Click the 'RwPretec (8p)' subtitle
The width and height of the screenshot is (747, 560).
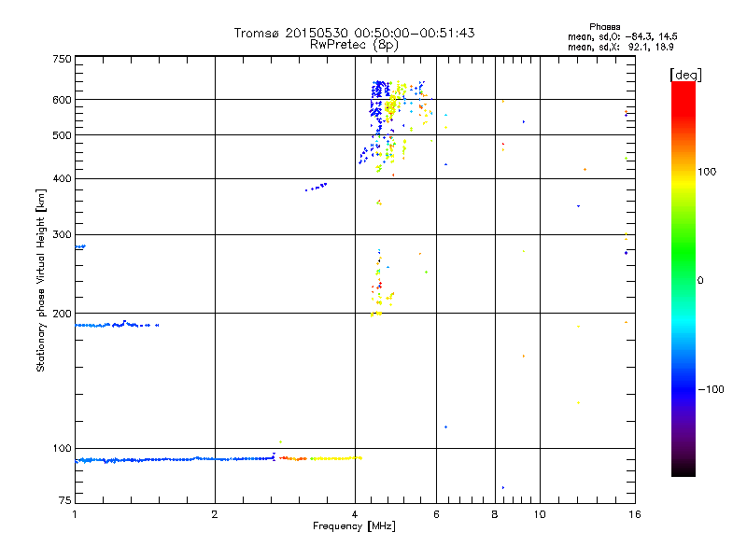click(354, 45)
